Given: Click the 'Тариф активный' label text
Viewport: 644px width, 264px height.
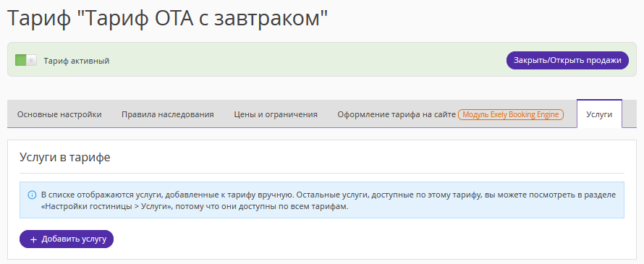Looking at the screenshot, I should tap(77, 61).
